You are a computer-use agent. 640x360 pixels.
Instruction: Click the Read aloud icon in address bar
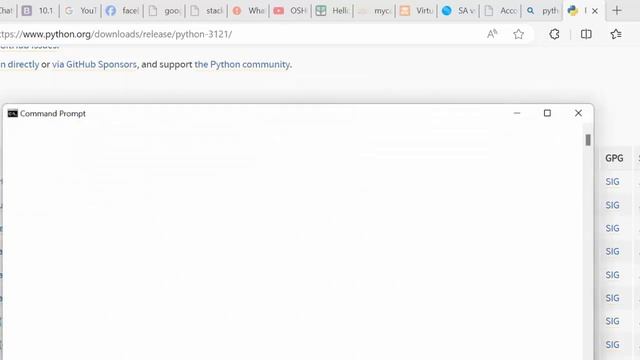[492, 34]
